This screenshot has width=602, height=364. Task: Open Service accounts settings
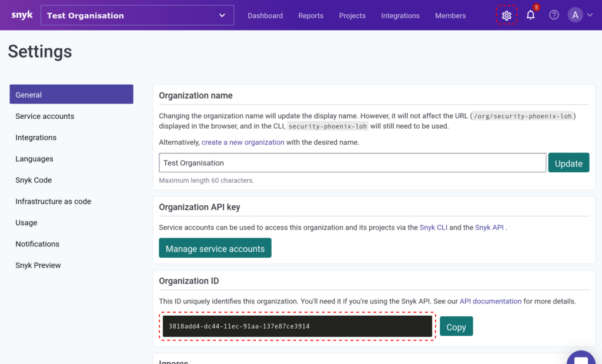click(x=45, y=116)
